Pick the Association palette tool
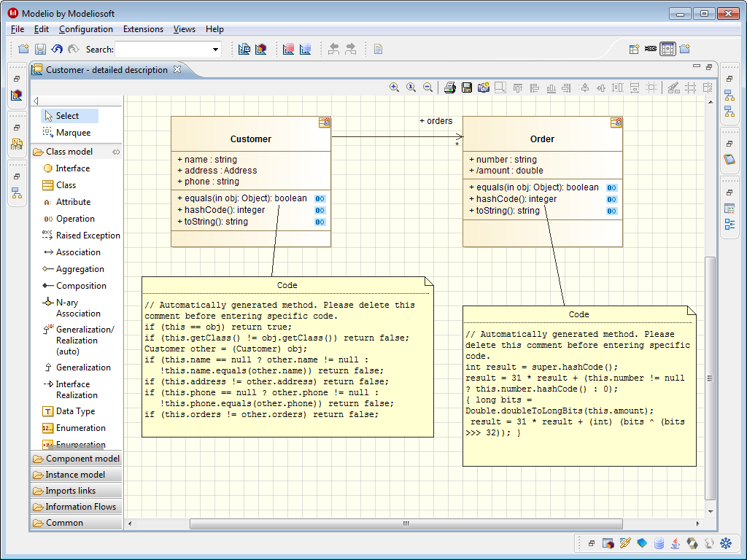Viewport: 747px width, 560px height. [71, 252]
